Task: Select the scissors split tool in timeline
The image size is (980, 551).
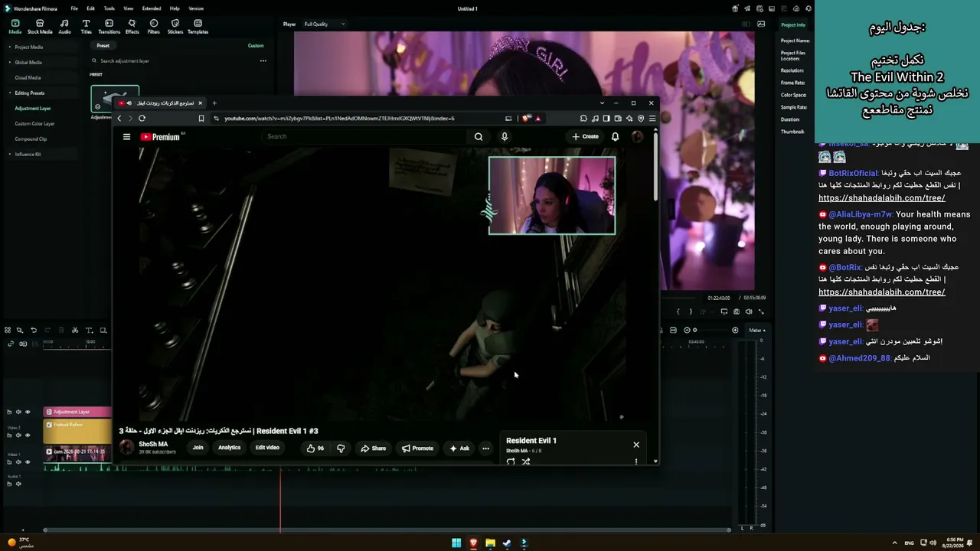Action: click(x=75, y=331)
